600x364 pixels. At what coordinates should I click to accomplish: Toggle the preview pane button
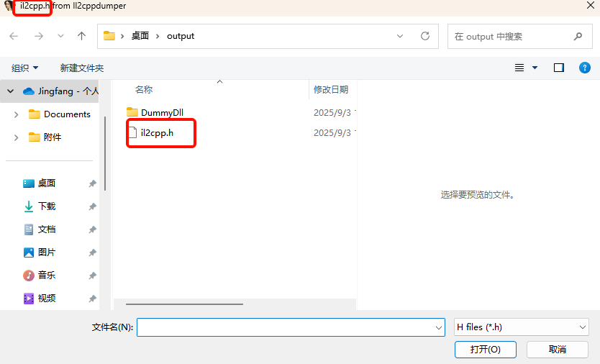(559, 68)
